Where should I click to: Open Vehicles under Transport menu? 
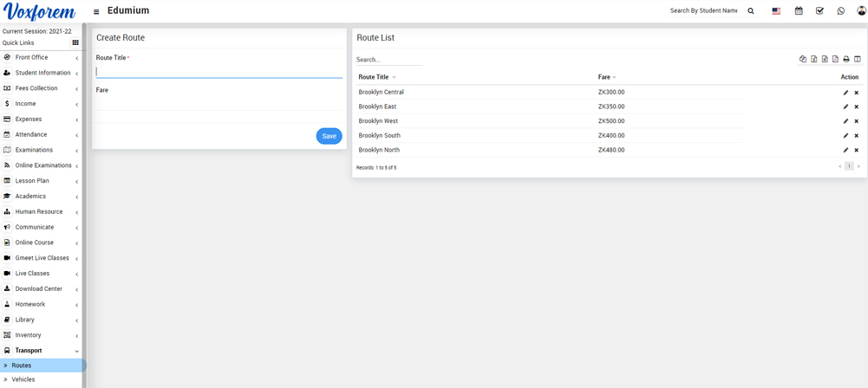click(23, 379)
